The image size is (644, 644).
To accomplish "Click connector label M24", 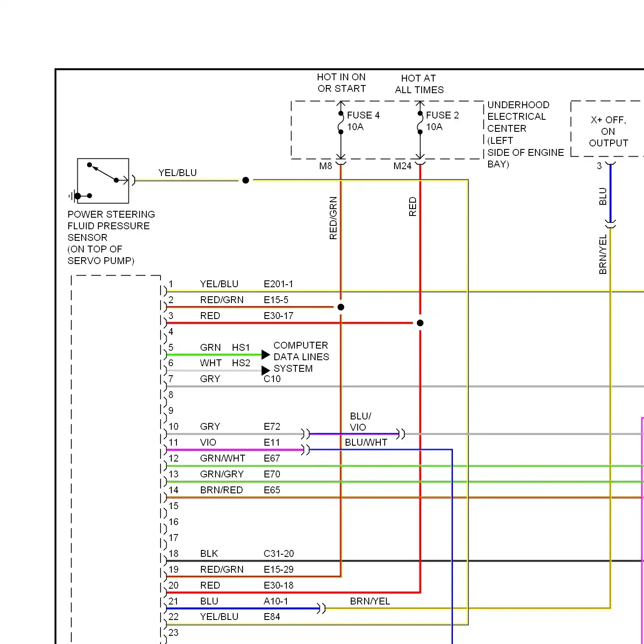I will point(402,166).
